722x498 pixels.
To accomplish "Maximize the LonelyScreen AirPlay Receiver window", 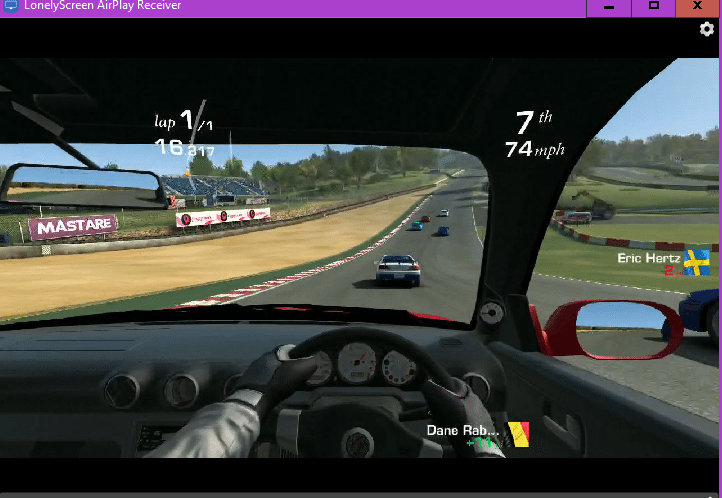I will click(653, 7).
